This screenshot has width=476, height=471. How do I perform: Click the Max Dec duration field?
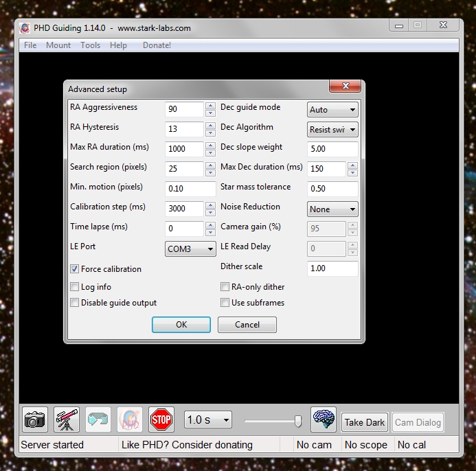[326, 169]
